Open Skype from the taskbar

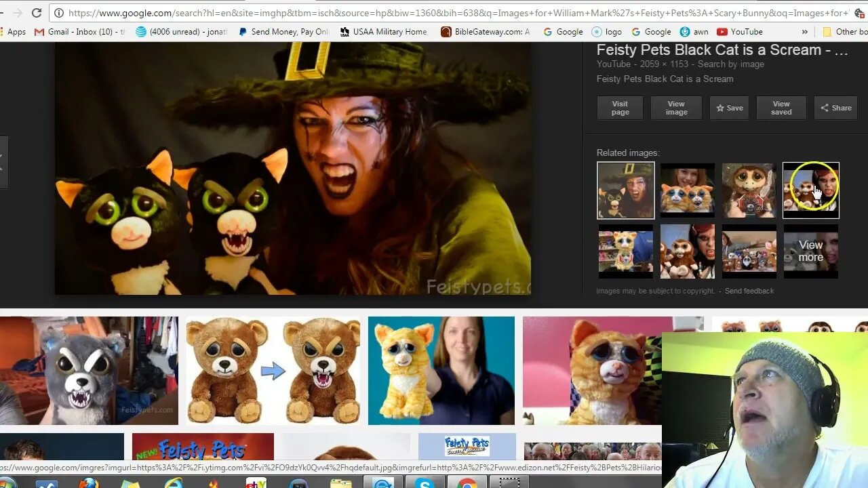pos(425,483)
